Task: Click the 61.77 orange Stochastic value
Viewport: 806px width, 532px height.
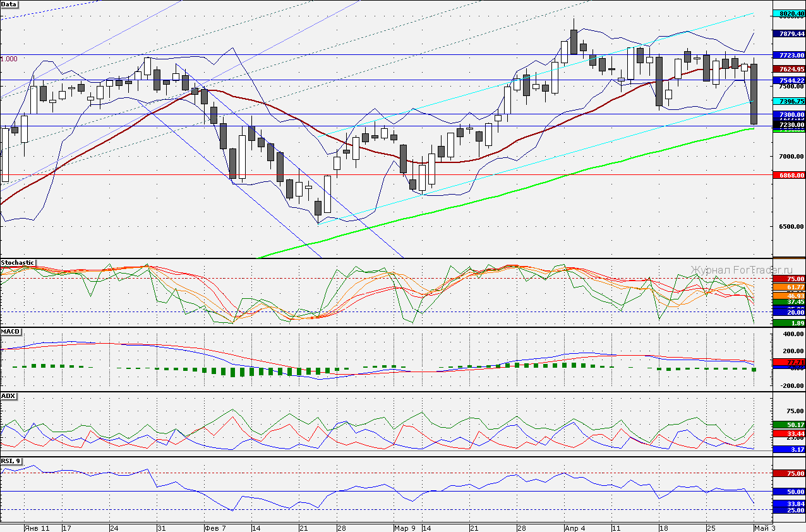Action: click(789, 287)
